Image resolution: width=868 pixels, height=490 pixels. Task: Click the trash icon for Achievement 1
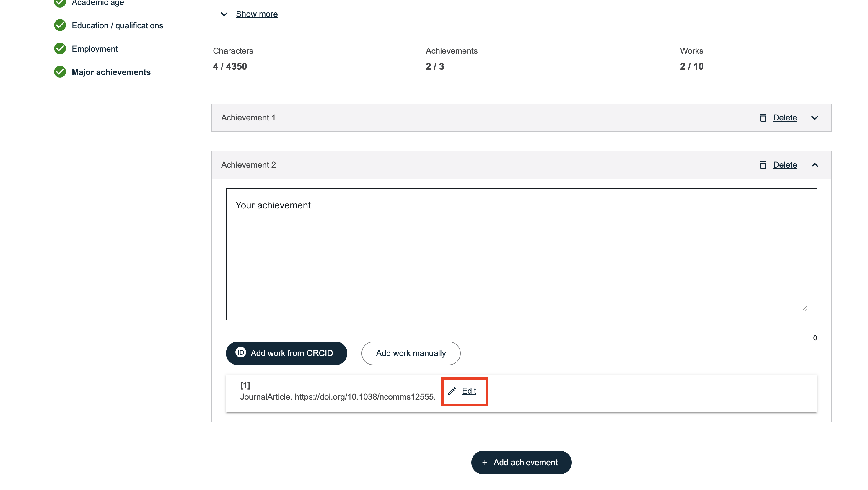[763, 118]
